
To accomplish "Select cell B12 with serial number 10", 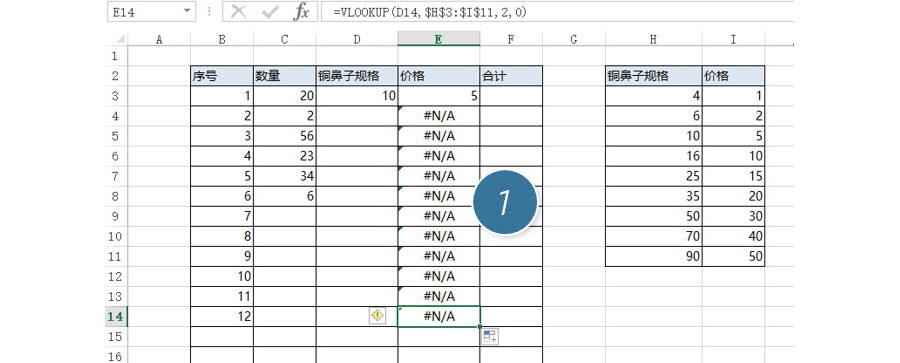I will (x=222, y=276).
